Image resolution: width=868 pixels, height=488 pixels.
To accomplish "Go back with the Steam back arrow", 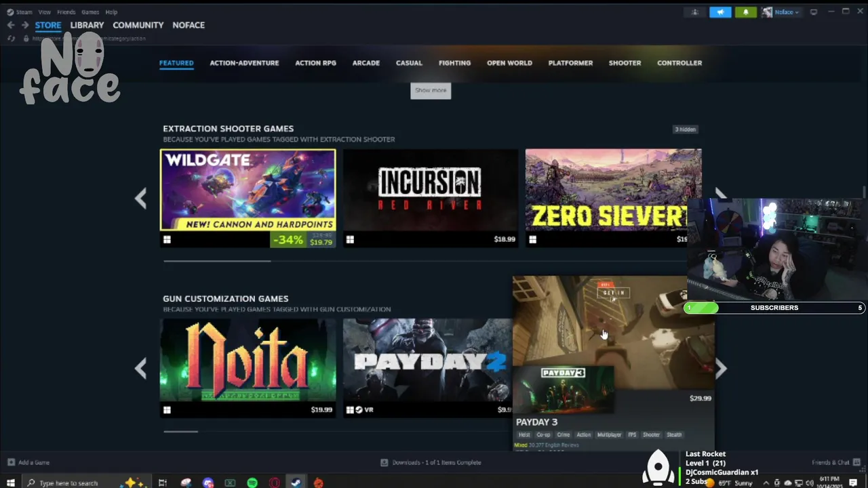I will [x=11, y=25].
